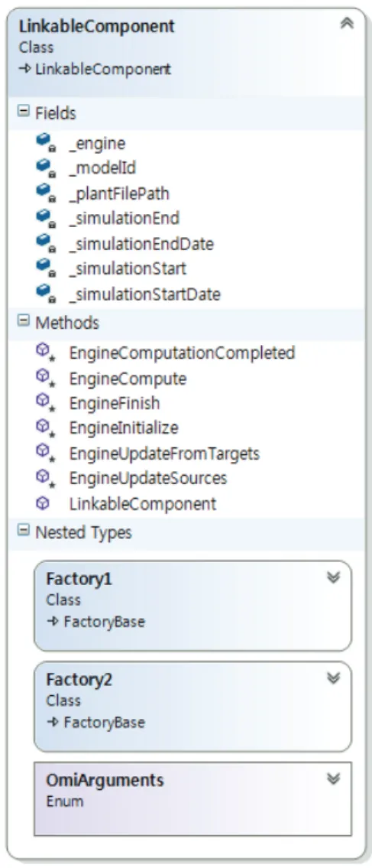372x868 pixels.
Task: Select the _simulationStart field name
Action: (128, 268)
